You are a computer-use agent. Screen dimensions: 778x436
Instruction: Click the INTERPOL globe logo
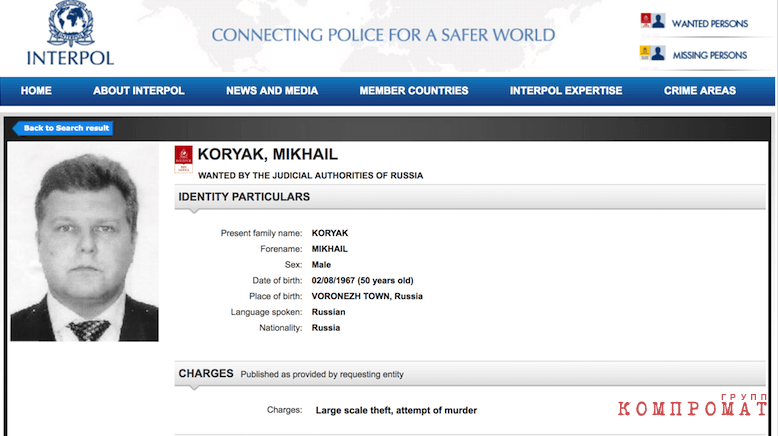tap(70, 23)
